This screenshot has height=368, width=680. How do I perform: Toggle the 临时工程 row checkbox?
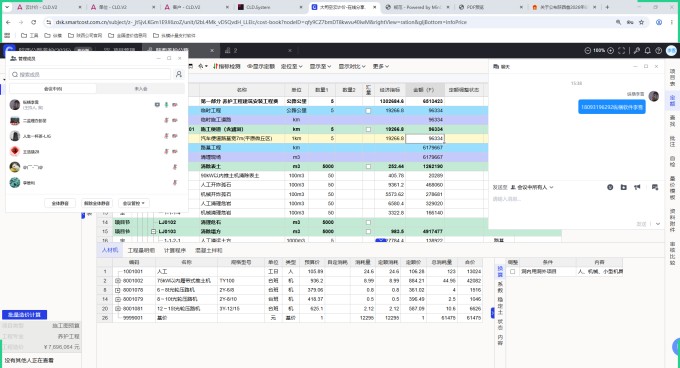click(368, 111)
